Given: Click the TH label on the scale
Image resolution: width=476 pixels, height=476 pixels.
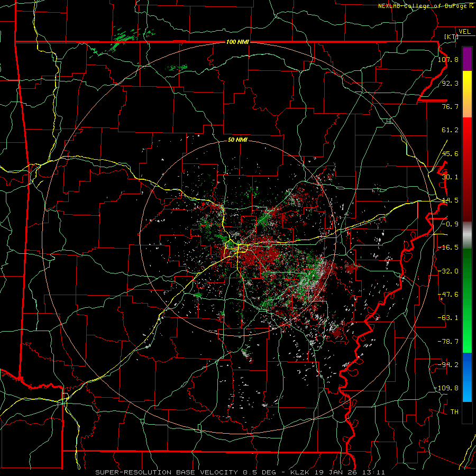Looking at the screenshot, I should 454,412.
